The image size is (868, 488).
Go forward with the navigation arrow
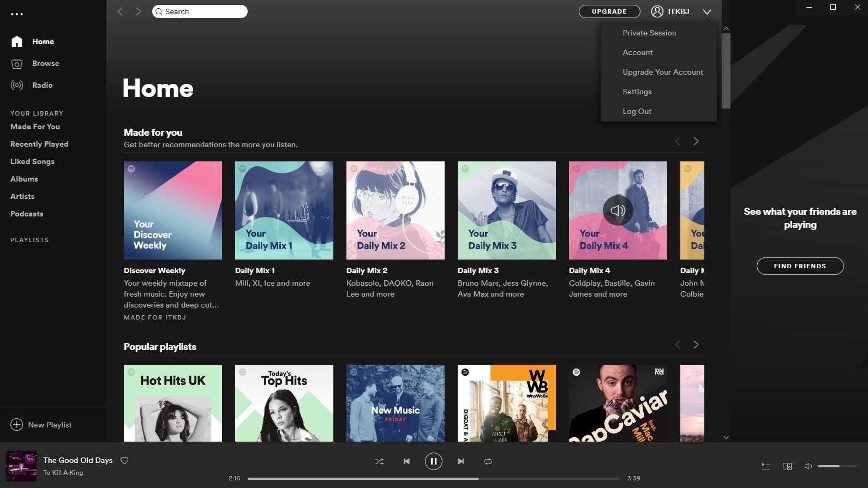pos(139,11)
